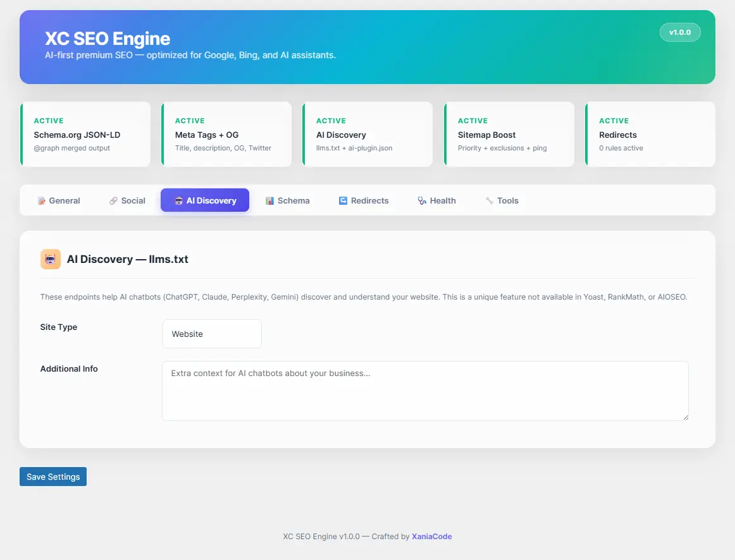The height and width of the screenshot is (560, 735).
Task: Click the 'AI Discovery — llms.txt' heading
Action: [x=128, y=259]
